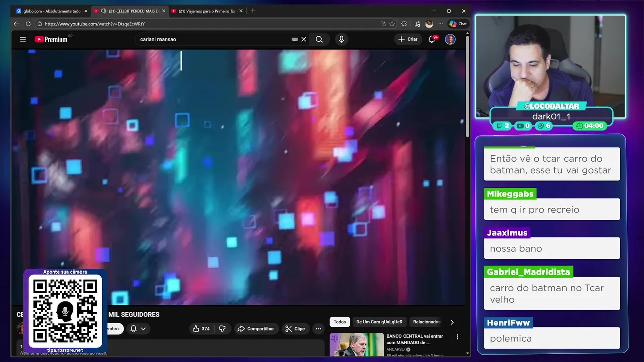Click the MIL SEGUIDORES video title text
644x362 pixels.
(x=134, y=314)
